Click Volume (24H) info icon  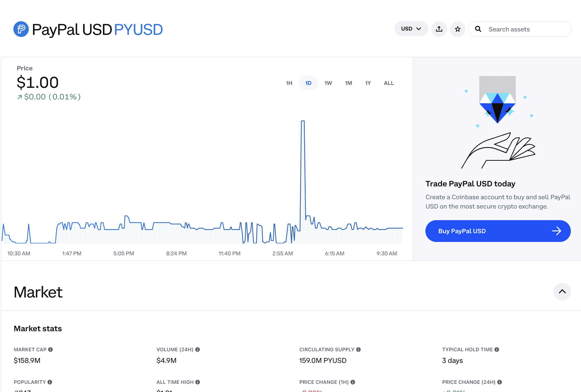tap(198, 350)
